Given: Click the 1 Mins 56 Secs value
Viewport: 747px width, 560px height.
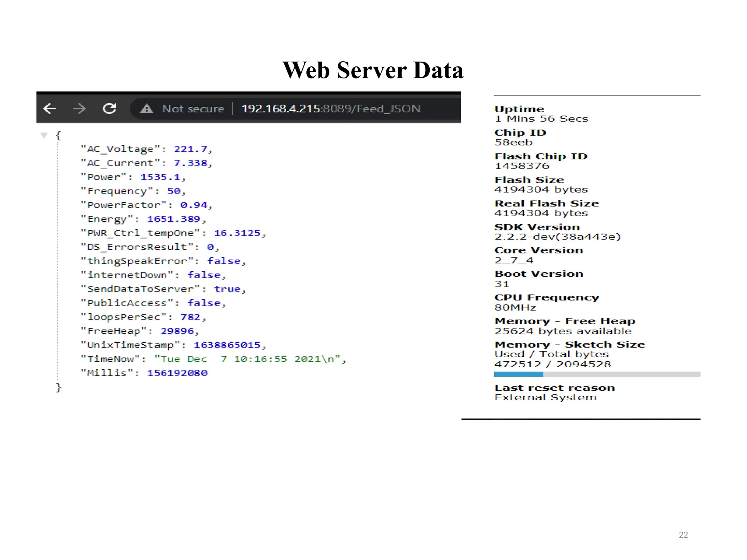Looking at the screenshot, I should coord(541,119).
